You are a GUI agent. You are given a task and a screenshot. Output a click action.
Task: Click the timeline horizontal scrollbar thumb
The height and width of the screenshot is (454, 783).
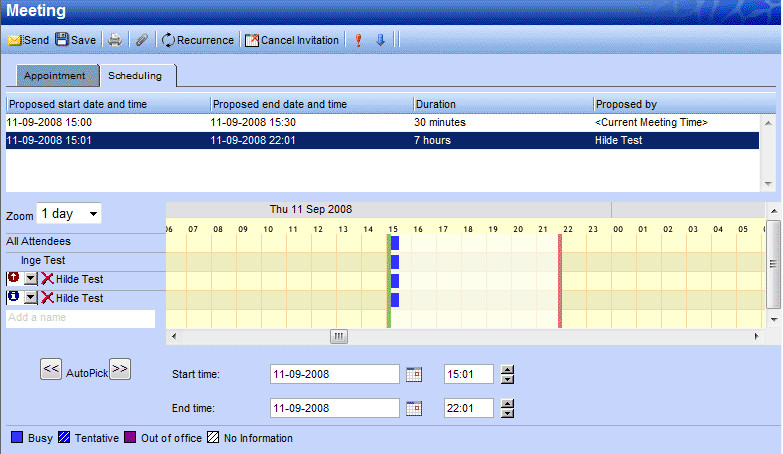click(340, 337)
